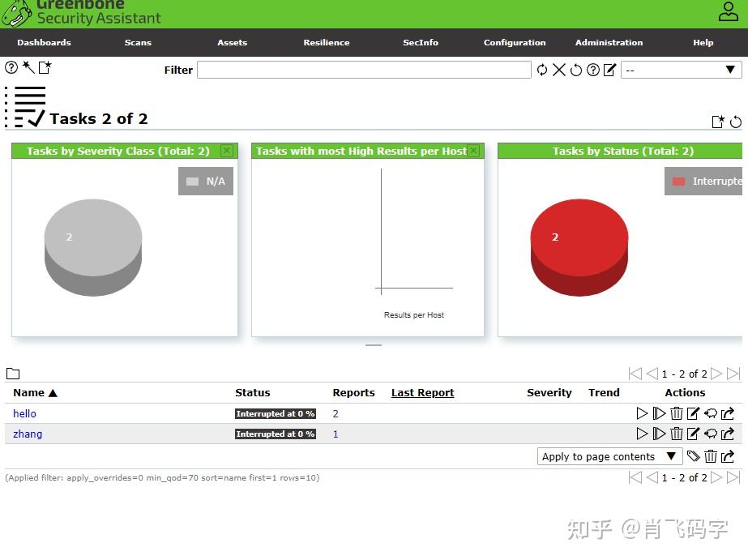Click the Interrupted at 0 % progress bar for hello
The width and height of the screenshot is (748, 560).
[x=275, y=413]
